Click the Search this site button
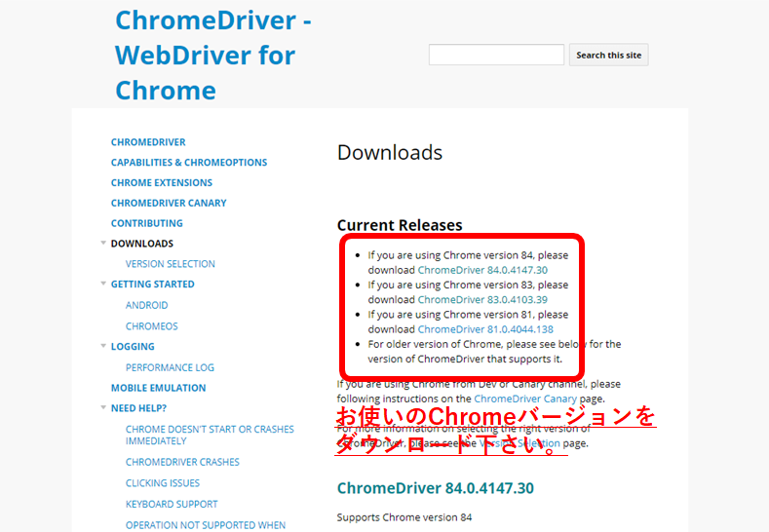Image resolution: width=769 pixels, height=532 pixels. point(608,55)
